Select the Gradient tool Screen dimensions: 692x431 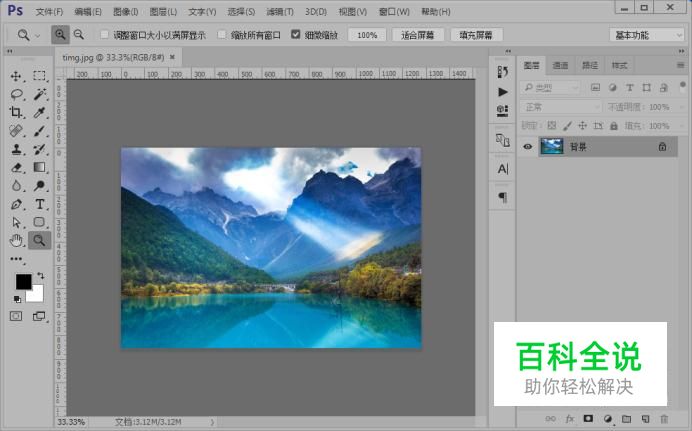(x=39, y=167)
